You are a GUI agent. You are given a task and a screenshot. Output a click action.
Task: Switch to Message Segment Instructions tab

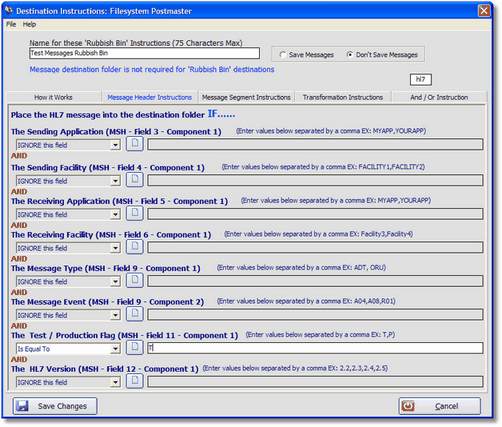pos(246,97)
